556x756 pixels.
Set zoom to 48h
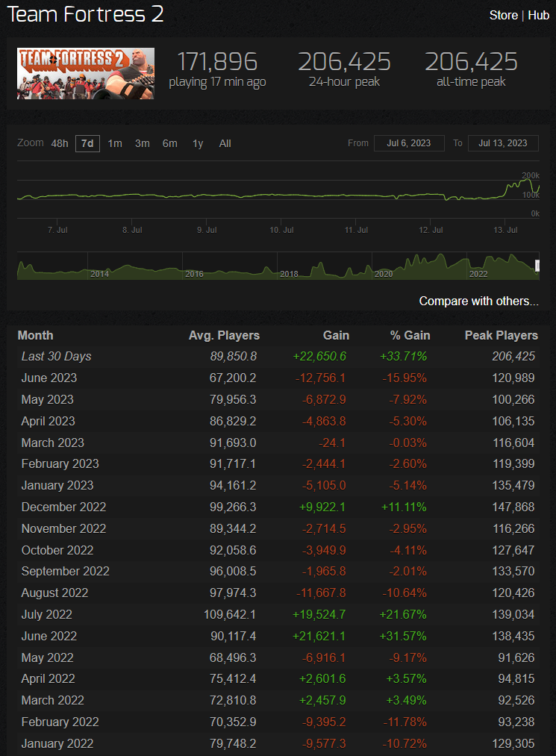click(60, 144)
